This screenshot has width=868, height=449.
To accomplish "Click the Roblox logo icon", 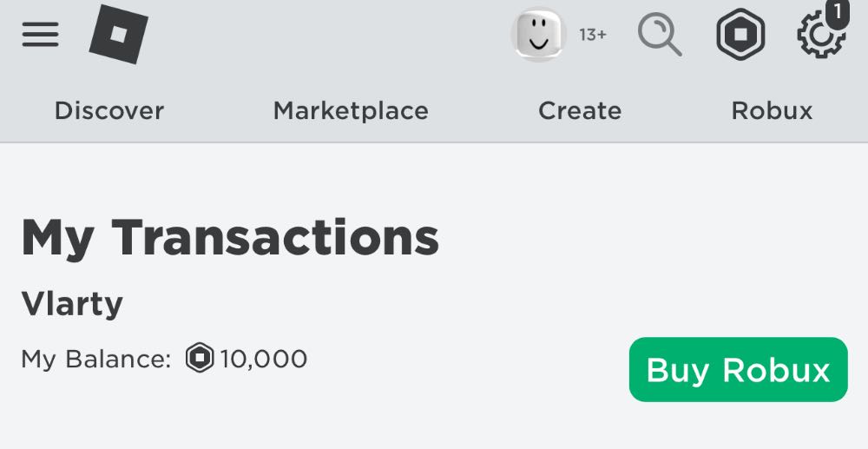I will (x=118, y=36).
